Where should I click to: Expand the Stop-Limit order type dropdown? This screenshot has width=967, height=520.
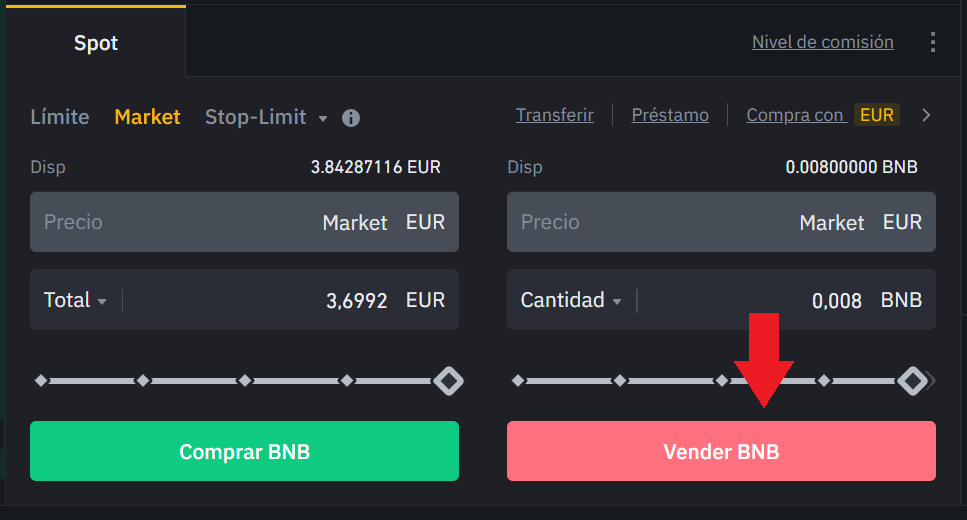pos(323,118)
